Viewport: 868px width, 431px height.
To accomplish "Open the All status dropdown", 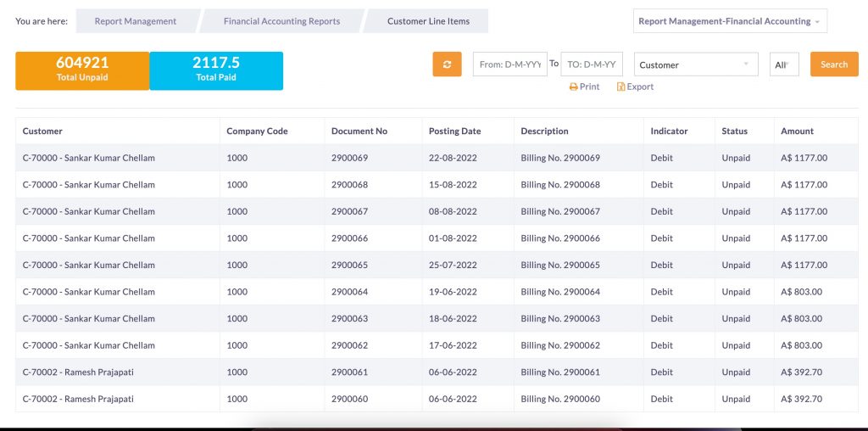I will [x=784, y=64].
